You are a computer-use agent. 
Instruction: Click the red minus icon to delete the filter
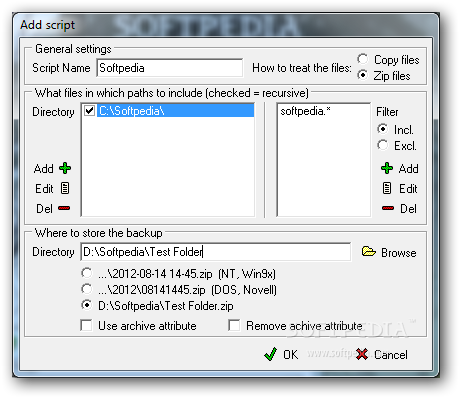[x=388, y=208]
